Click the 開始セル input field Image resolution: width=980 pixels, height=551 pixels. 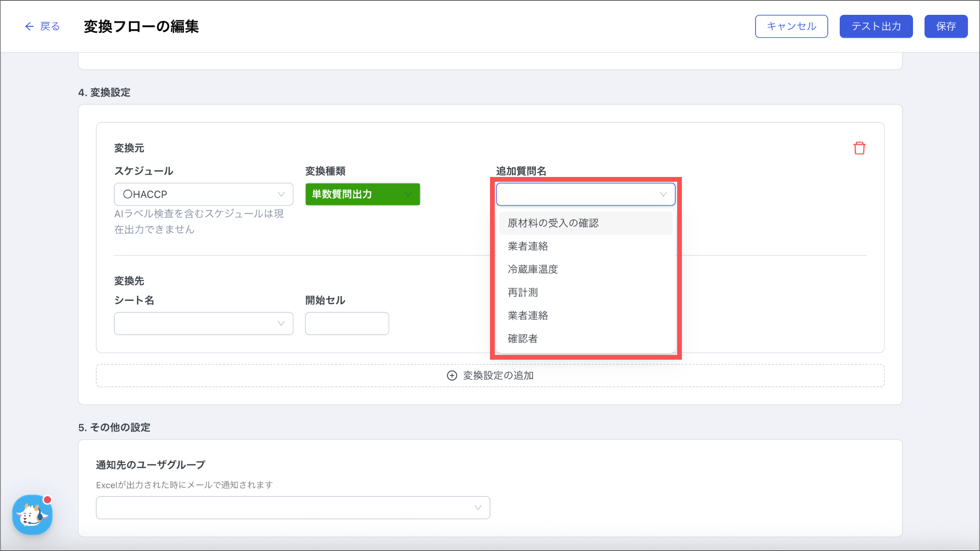(x=346, y=324)
